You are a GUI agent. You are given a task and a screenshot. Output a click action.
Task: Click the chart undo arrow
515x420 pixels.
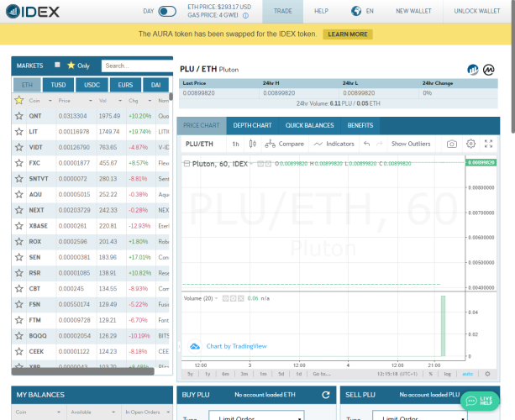point(367,144)
